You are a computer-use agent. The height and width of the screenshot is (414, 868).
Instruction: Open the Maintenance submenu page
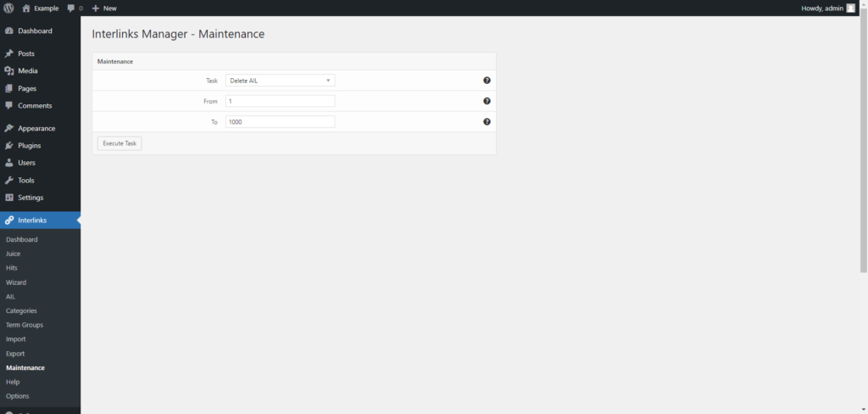point(25,368)
